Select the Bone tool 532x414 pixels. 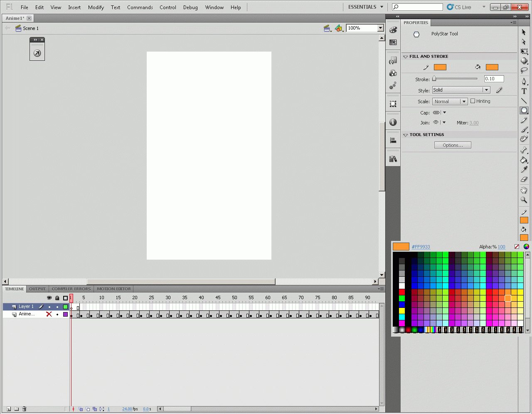point(524,150)
